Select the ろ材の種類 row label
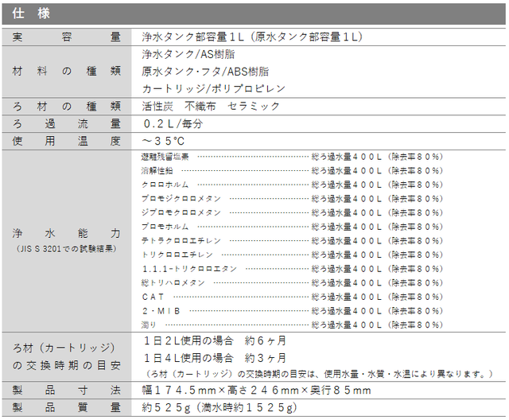 click(x=67, y=106)
